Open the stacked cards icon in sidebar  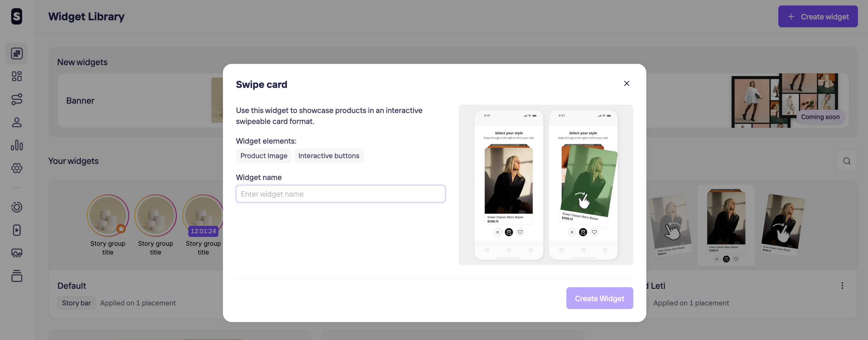click(x=16, y=276)
